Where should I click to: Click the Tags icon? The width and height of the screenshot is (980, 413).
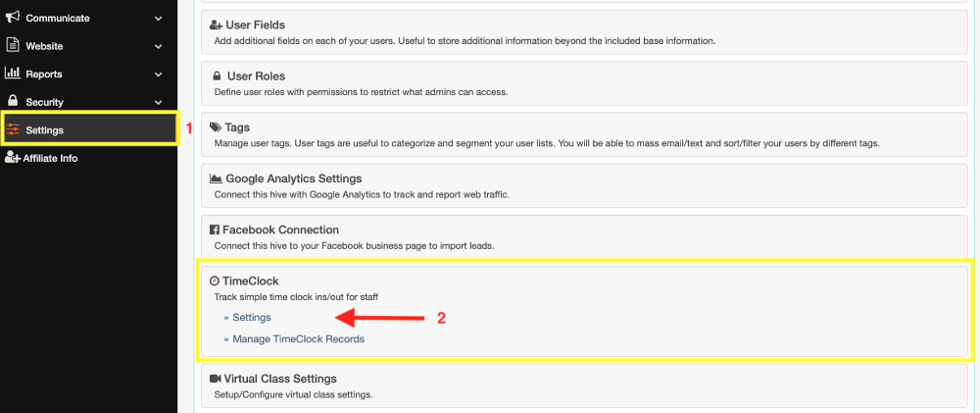[x=216, y=127]
